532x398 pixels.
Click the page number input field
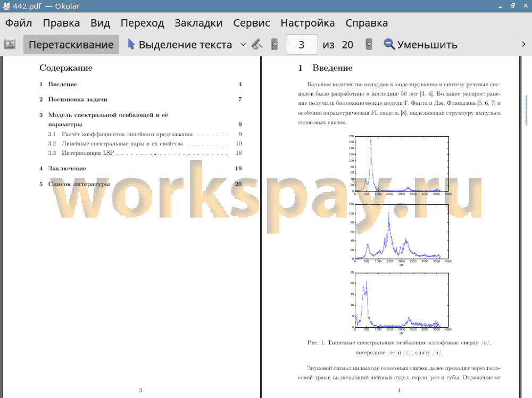(302, 45)
